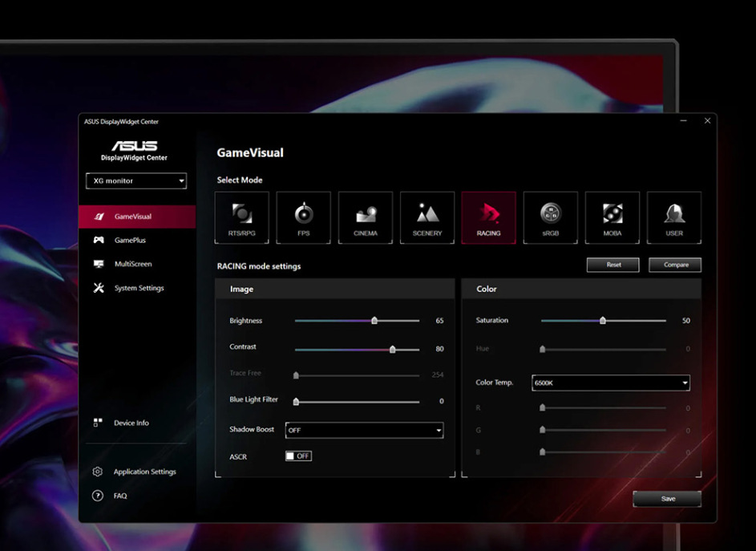Screen dimensions: 756x551
Task: Select the FPS mode tile
Action: click(x=303, y=217)
